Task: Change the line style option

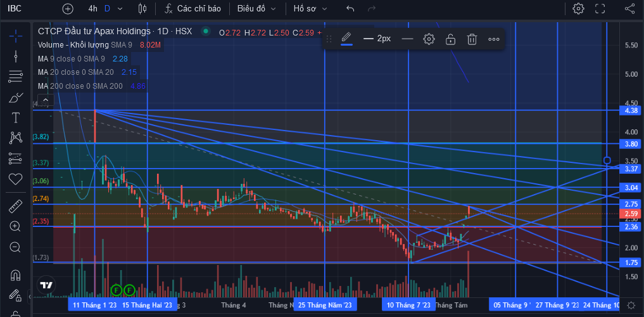Action: [x=407, y=39]
